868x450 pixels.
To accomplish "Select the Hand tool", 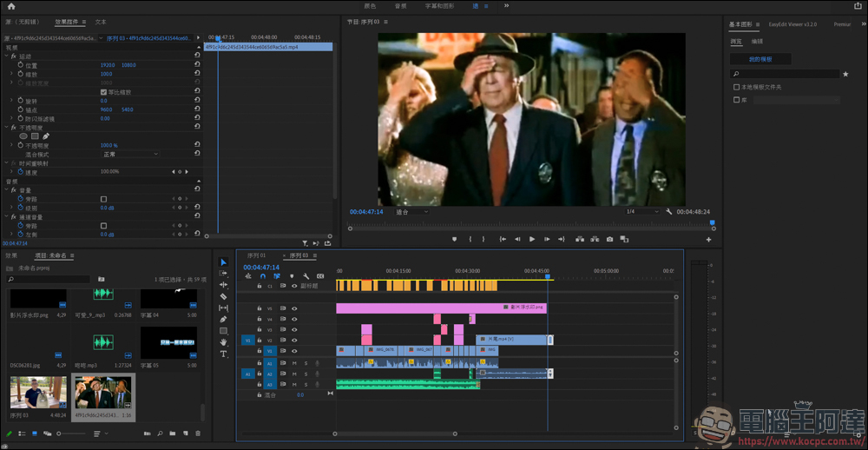I will pyautogui.click(x=223, y=342).
